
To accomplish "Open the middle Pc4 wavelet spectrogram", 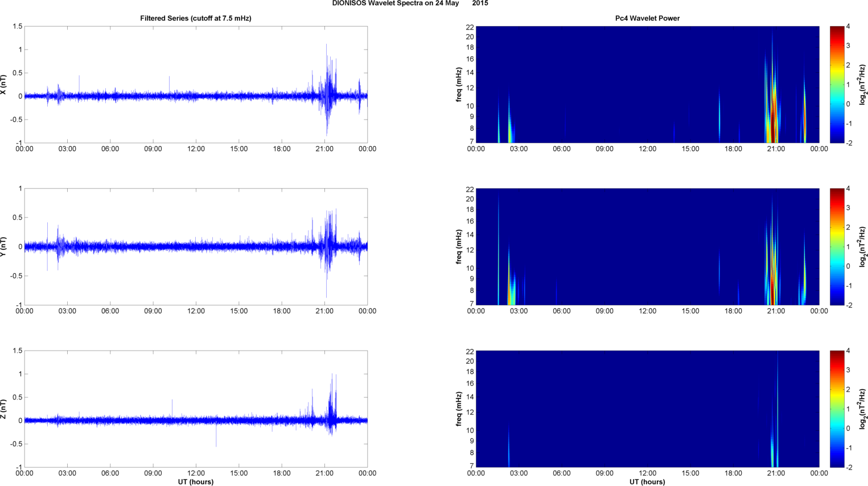I will (x=647, y=246).
